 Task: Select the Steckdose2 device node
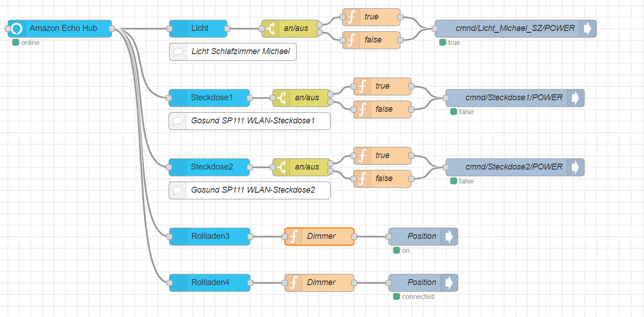209,167
